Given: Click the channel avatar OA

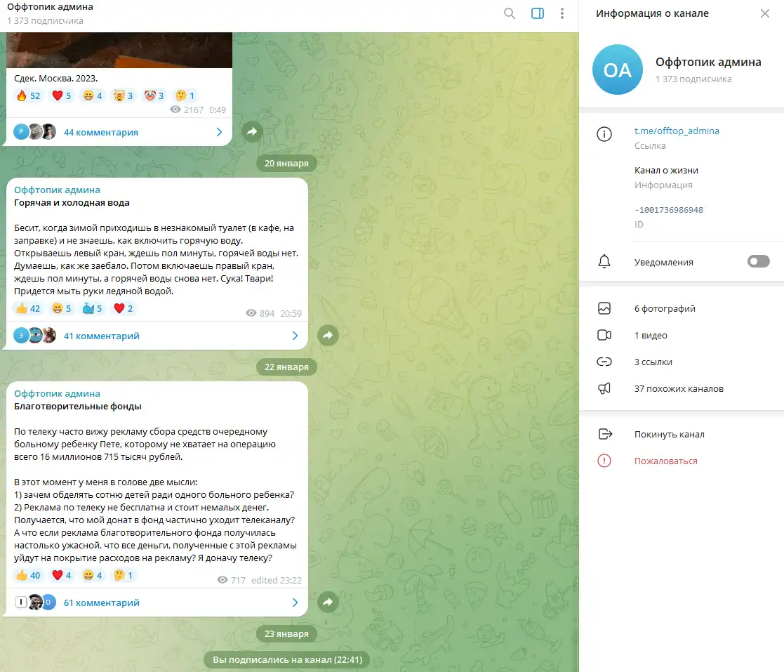Looking at the screenshot, I should tap(617, 70).
